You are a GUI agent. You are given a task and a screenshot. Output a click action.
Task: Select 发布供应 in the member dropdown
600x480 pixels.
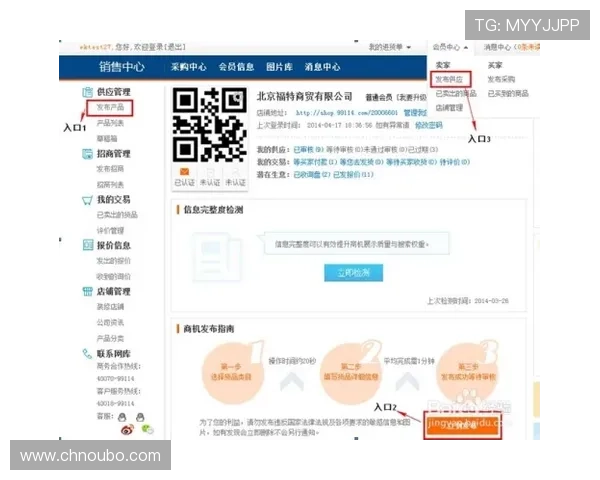449,79
